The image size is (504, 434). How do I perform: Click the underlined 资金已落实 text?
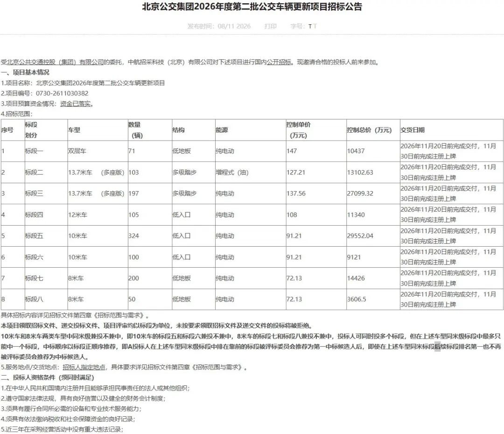click(x=75, y=104)
